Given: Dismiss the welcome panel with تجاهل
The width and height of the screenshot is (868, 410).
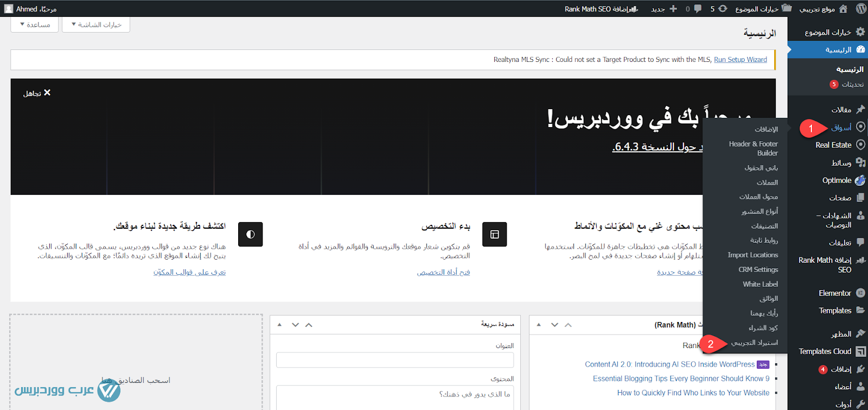Looking at the screenshot, I should (37, 93).
